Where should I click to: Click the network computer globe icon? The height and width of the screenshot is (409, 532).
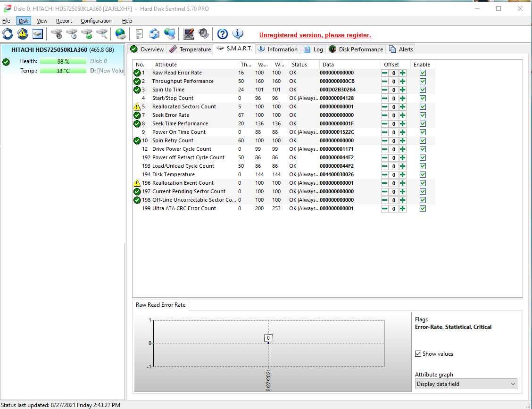pyautogui.click(x=170, y=34)
